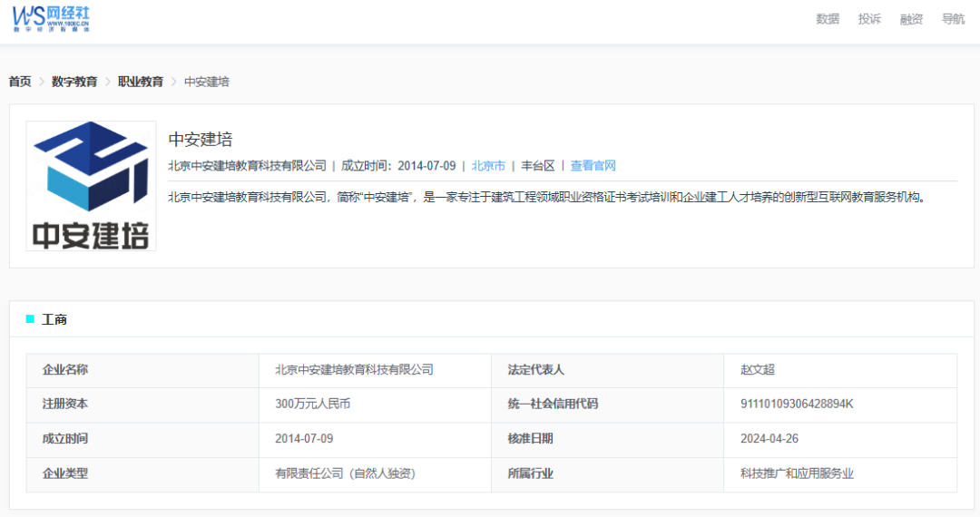Click the legal representative name 赵文超
This screenshot has width=980, height=517.
click(x=758, y=370)
